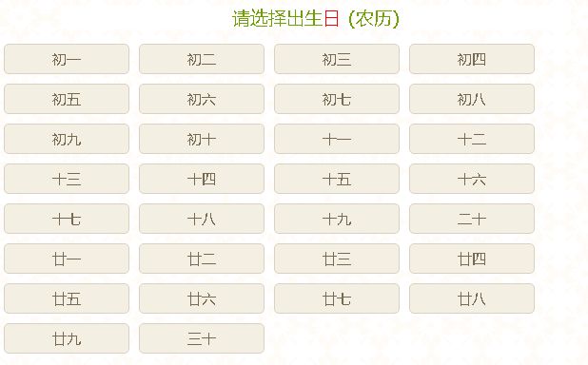The image size is (588, 365).
Task: Click the 初五 day option
Action: point(67,99)
